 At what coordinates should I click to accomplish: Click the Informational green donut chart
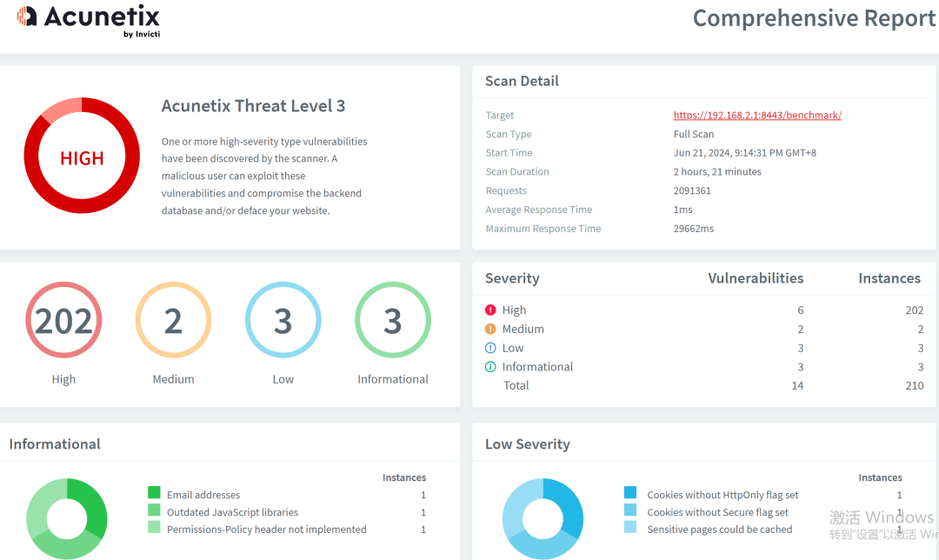tap(67, 518)
